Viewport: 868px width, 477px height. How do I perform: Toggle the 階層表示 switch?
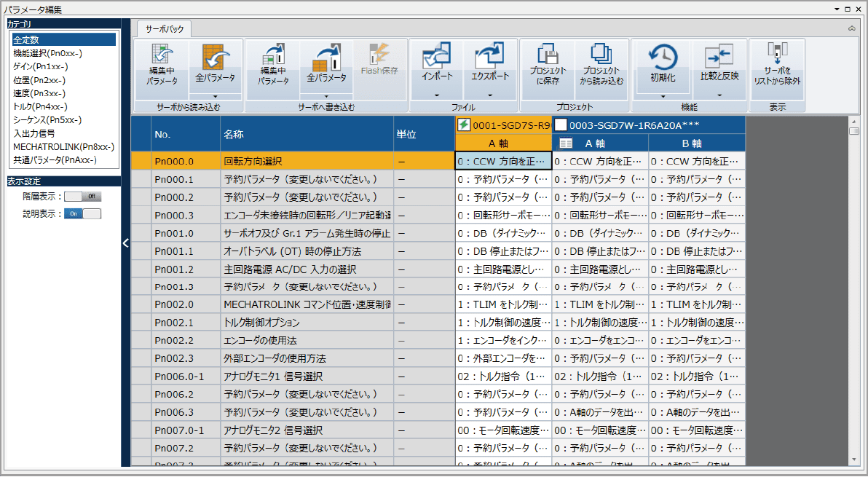82,196
